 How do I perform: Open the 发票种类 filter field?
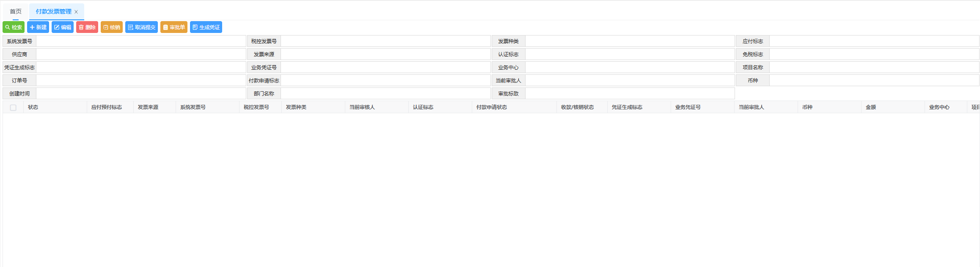click(x=630, y=41)
